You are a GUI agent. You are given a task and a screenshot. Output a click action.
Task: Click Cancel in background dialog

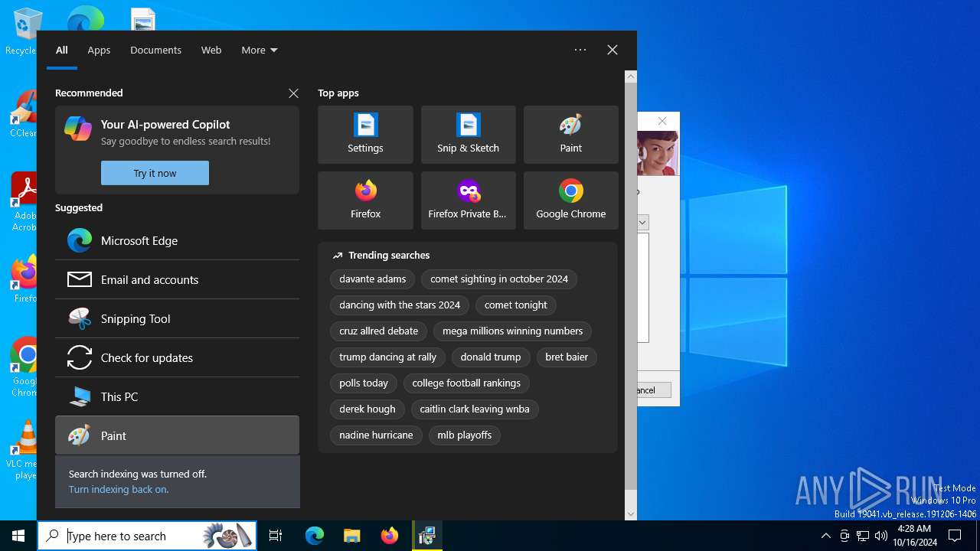click(x=654, y=390)
